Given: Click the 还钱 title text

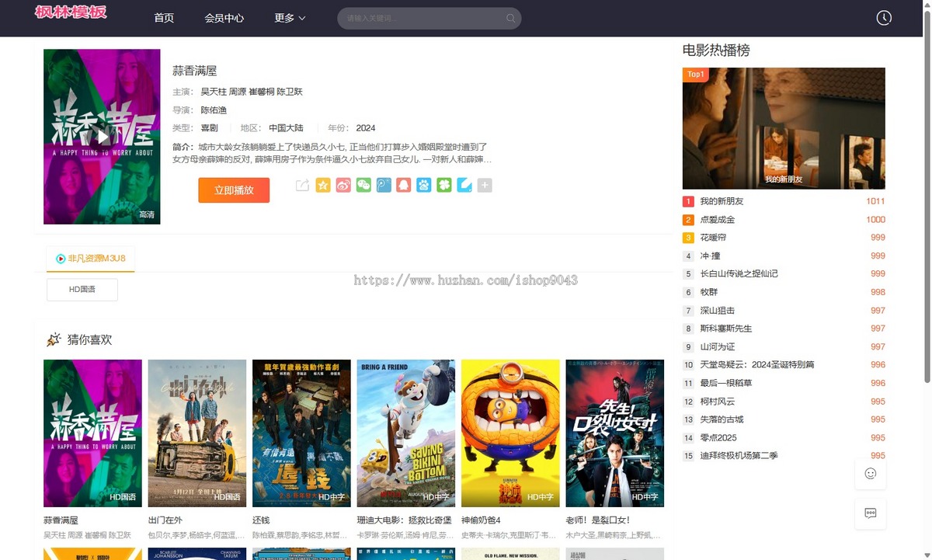Looking at the screenshot, I should pyautogui.click(x=261, y=520).
